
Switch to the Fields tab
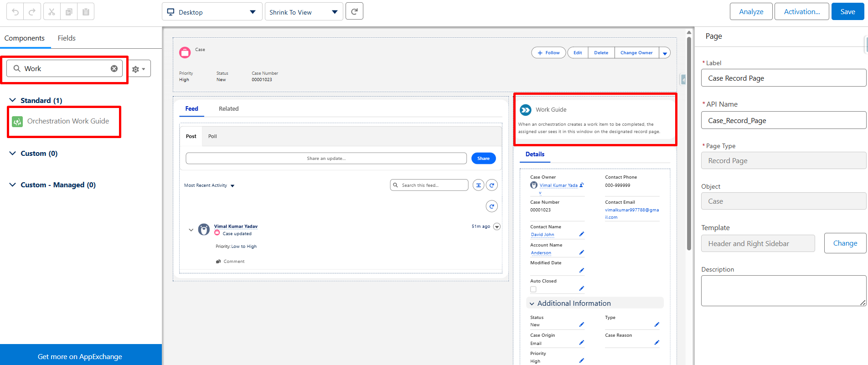pyautogui.click(x=67, y=38)
